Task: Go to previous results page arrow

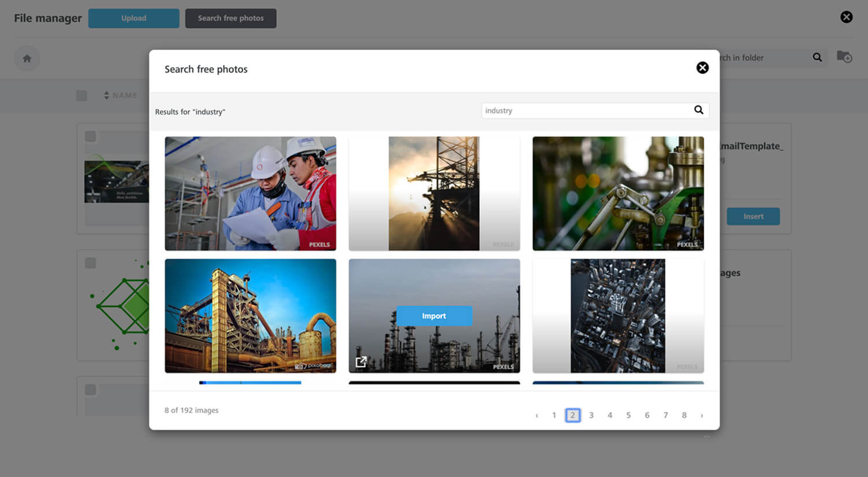Action: click(536, 415)
